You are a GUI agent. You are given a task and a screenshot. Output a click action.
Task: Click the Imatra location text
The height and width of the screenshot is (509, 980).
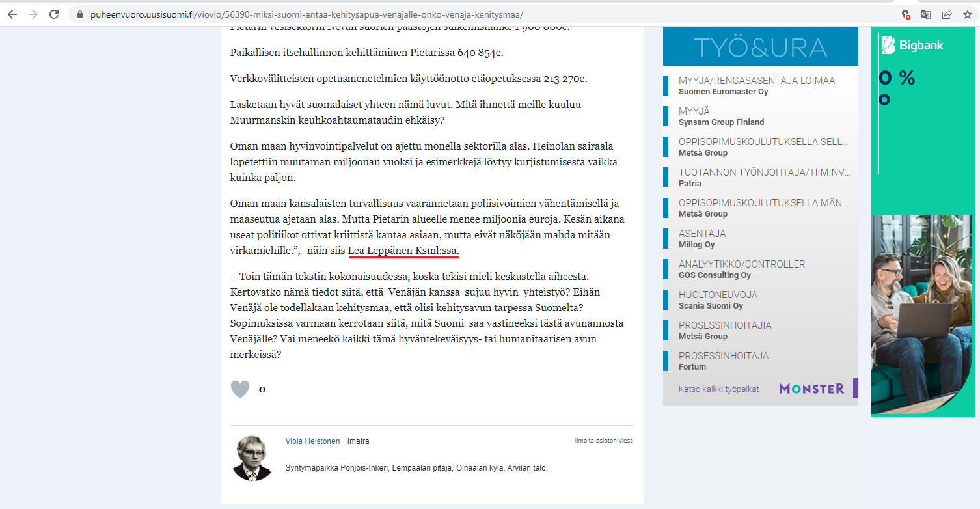click(x=358, y=441)
